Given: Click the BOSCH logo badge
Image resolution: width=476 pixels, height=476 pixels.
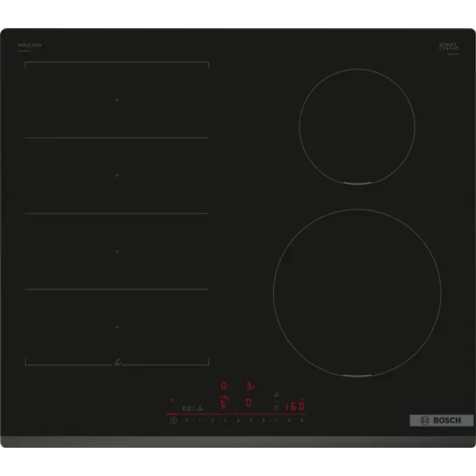Looking at the screenshot, I should point(442,420).
